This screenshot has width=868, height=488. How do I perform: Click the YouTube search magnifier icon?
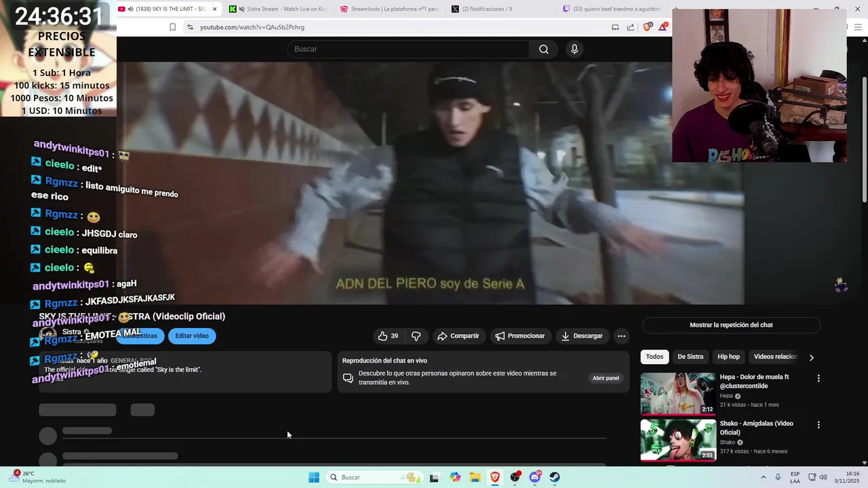pos(544,49)
